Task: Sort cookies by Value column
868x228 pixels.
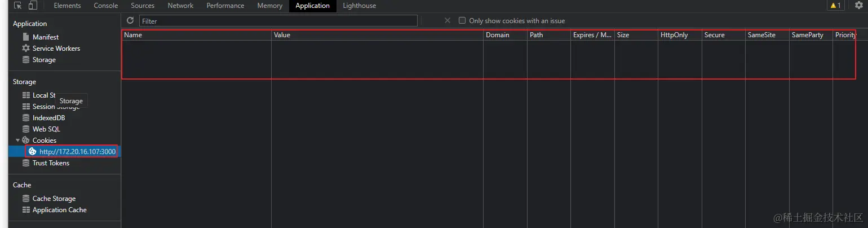Action: pos(377,35)
